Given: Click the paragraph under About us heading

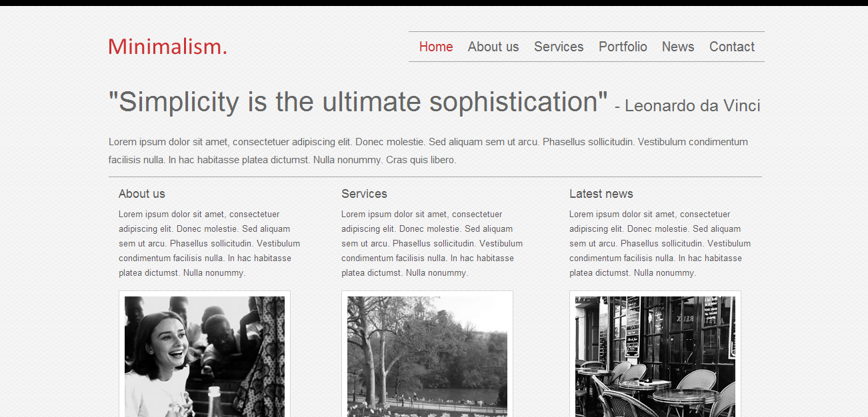Looking at the screenshot, I should (x=210, y=244).
